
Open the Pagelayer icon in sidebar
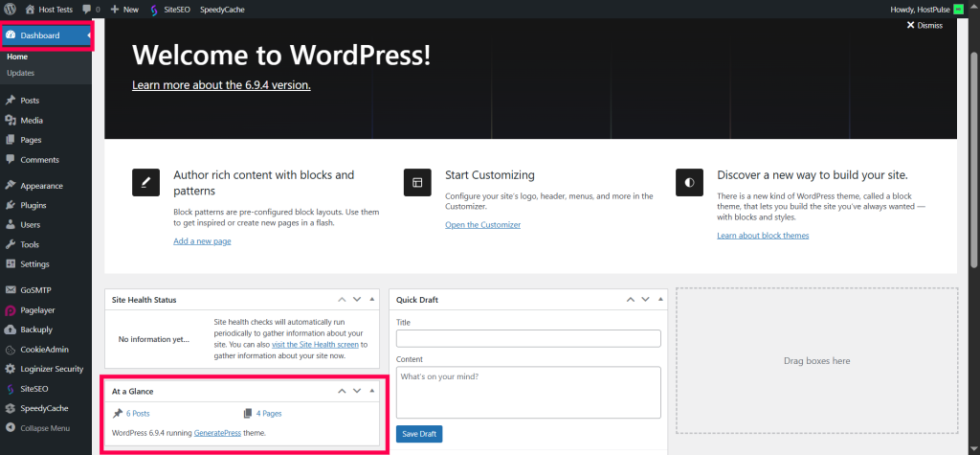point(11,310)
